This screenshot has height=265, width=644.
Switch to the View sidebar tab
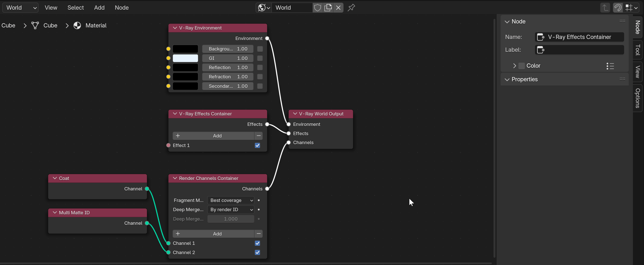pyautogui.click(x=638, y=72)
